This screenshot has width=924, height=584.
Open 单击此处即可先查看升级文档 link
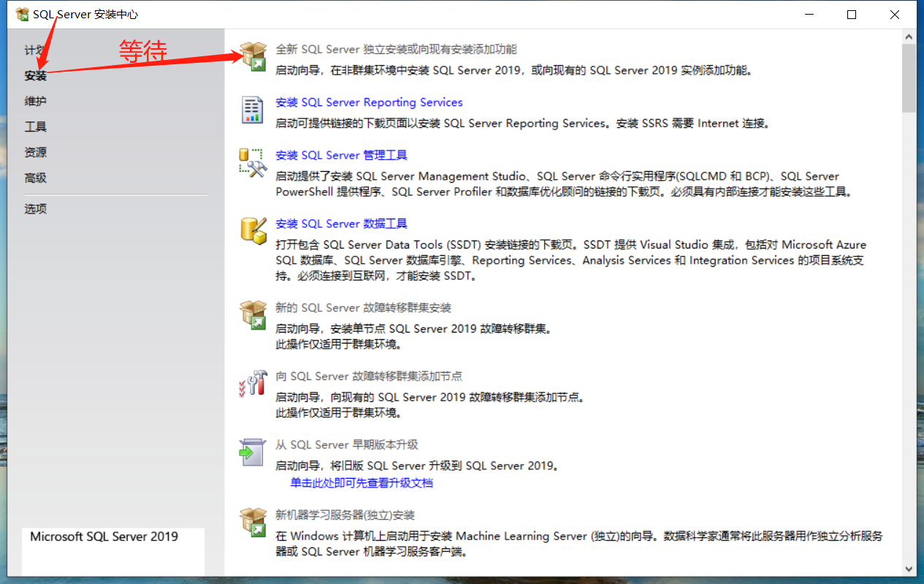(362, 483)
